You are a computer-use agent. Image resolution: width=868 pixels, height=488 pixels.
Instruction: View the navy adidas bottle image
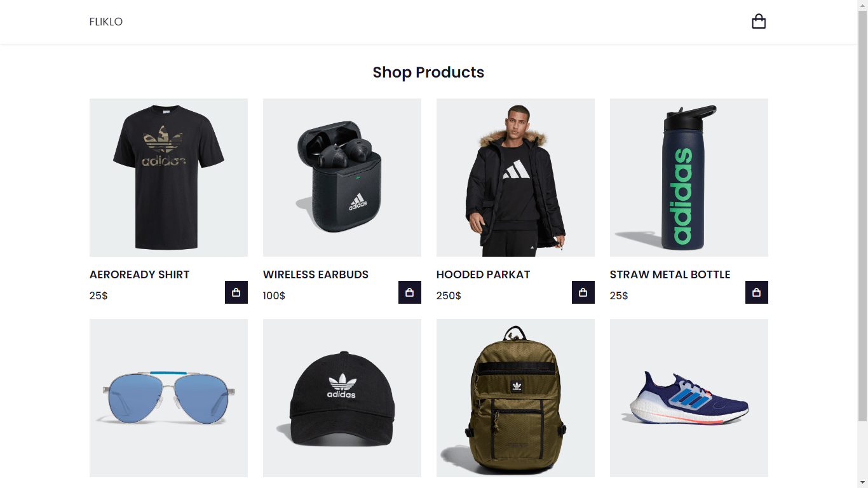pyautogui.click(x=689, y=177)
